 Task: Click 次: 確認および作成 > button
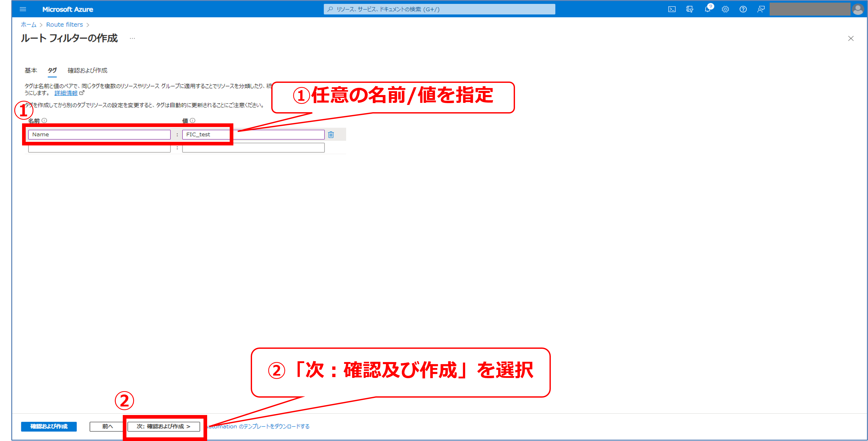pos(164,426)
